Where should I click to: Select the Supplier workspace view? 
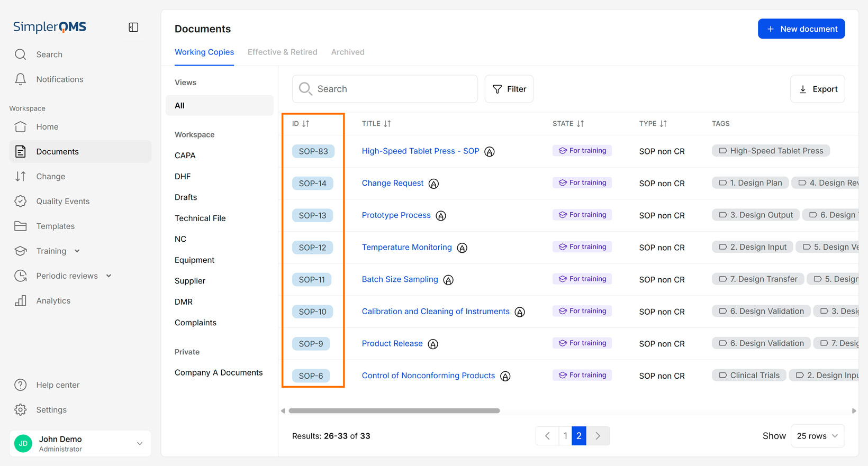point(190,281)
